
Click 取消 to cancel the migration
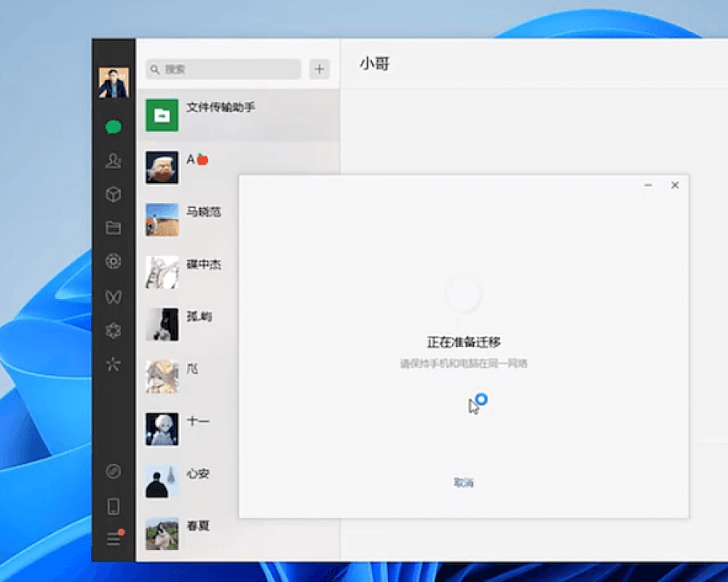coord(464,482)
